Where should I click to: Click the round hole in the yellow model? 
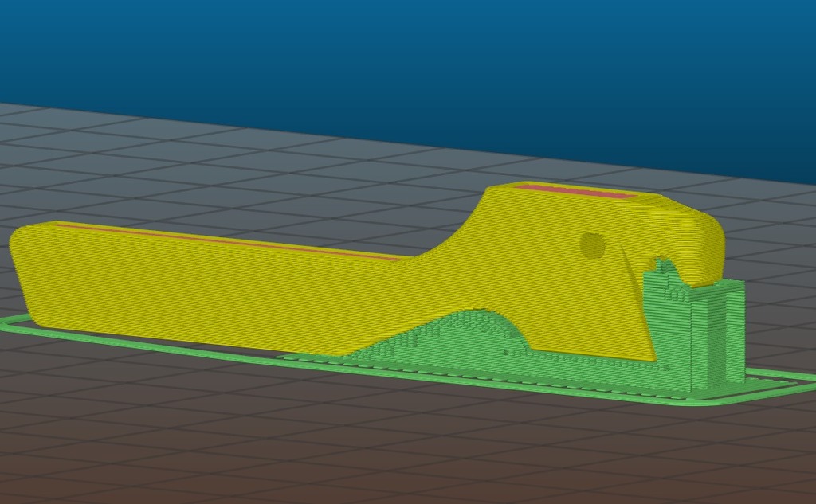click(593, 245)
